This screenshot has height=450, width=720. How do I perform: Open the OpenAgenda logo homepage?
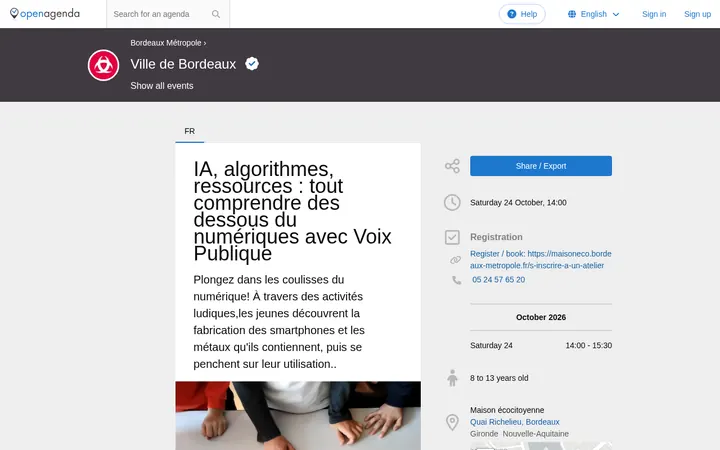(45, 14)
